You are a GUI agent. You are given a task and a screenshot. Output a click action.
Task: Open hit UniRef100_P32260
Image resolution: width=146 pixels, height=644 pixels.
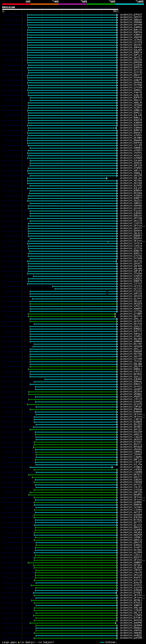tap(131, 211)
